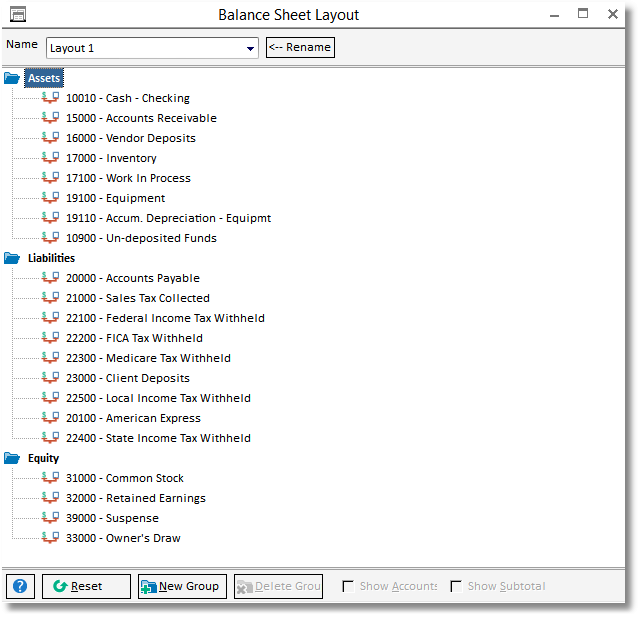
Task: Select row '19110 - Accum. Depreciation - Equipmt'
Action: 169,218
